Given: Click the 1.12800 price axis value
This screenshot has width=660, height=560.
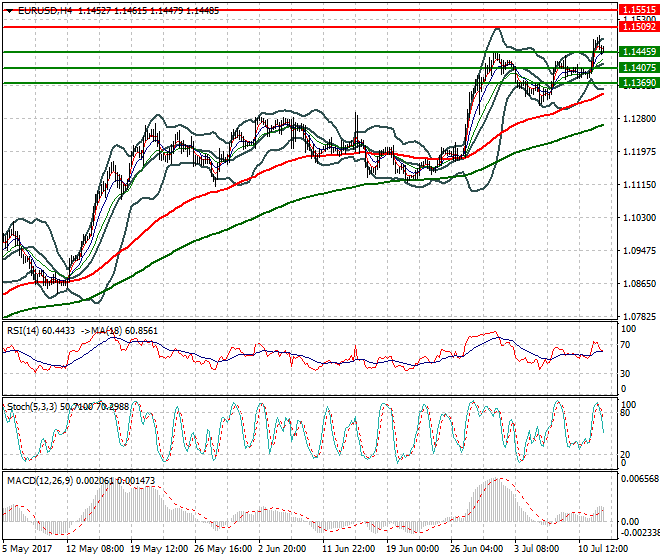Looking at the screenshot, I should click(639, 119).
